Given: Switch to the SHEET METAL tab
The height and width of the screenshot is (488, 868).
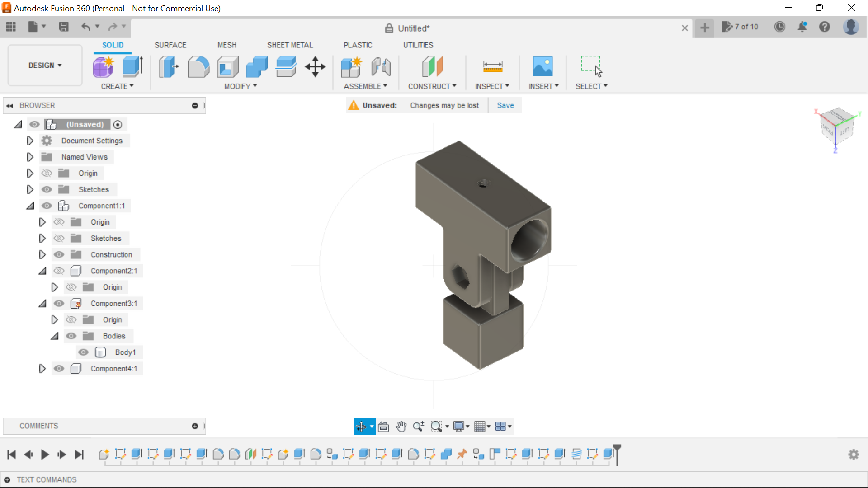Looking at the screenshot, I should [290, 45].
